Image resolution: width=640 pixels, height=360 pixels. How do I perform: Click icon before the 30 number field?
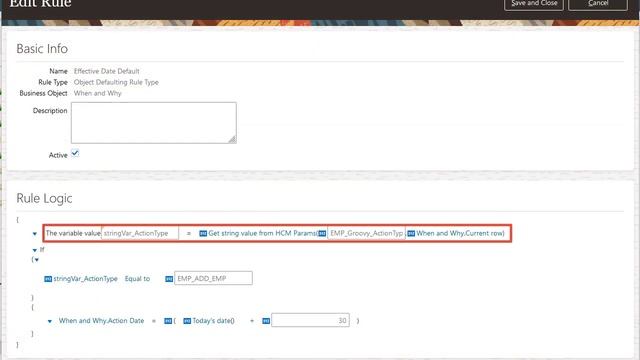point(266,321)
